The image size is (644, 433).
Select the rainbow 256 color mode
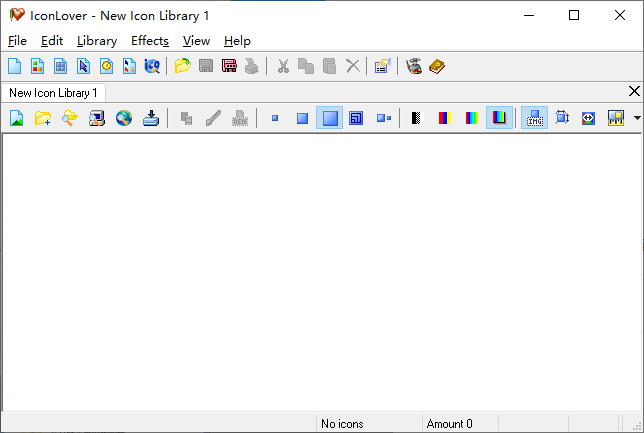tap(472, 118)
